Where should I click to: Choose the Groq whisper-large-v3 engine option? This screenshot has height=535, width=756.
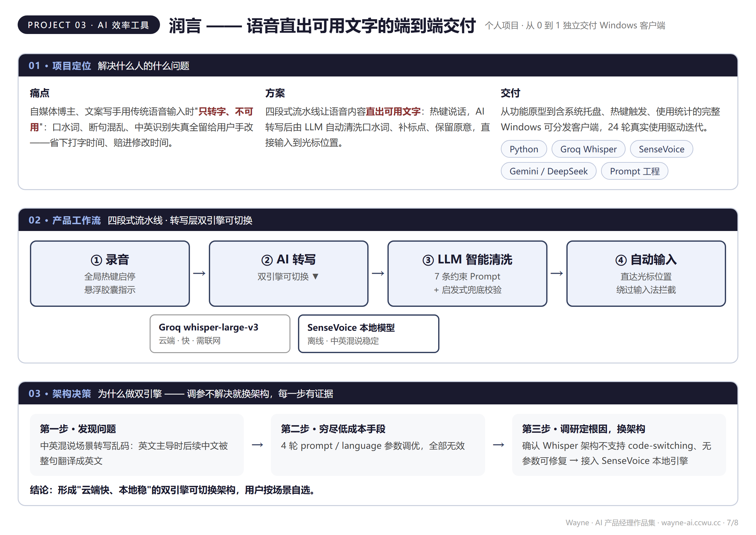point(220,334)
